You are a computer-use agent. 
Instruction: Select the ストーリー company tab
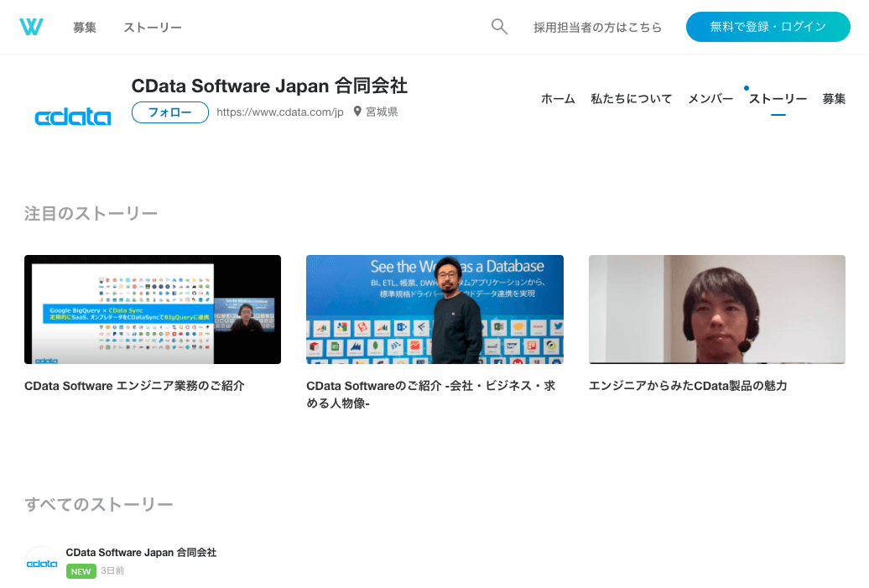[x=778, y=99]
